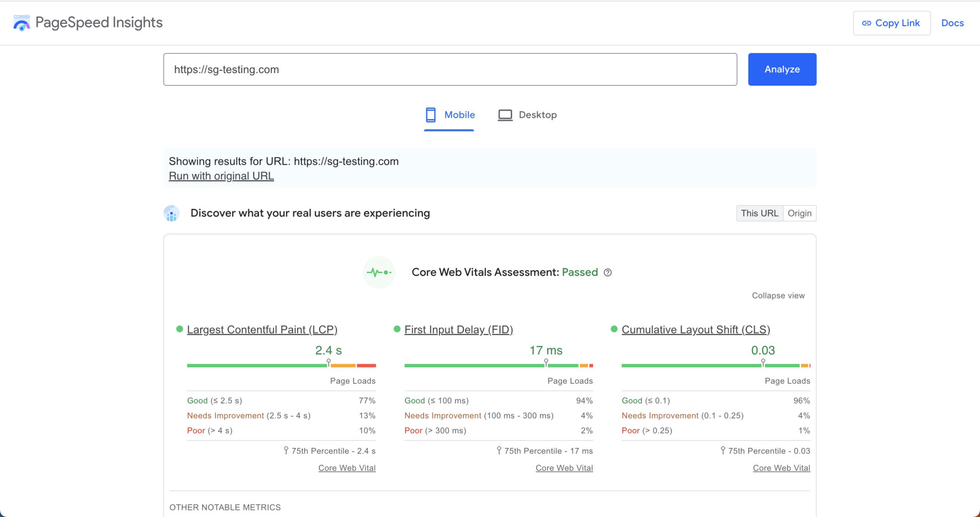Click the OTHER NOTABLE METRICS heading
The image size is (980, 517).
(x=225, y=507)
